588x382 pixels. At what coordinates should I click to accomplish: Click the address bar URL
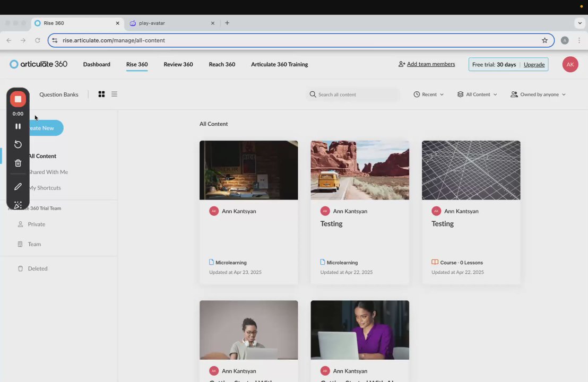[114, 40]
